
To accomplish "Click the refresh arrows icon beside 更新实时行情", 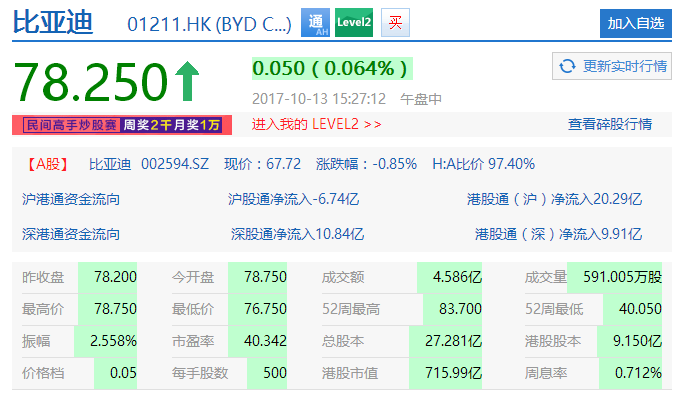I will tap(567, 66).
